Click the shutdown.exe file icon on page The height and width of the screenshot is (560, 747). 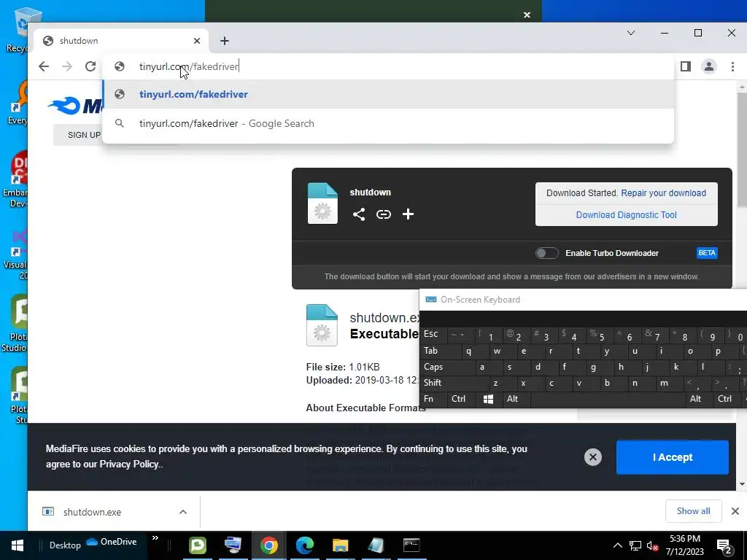point(322,325)
